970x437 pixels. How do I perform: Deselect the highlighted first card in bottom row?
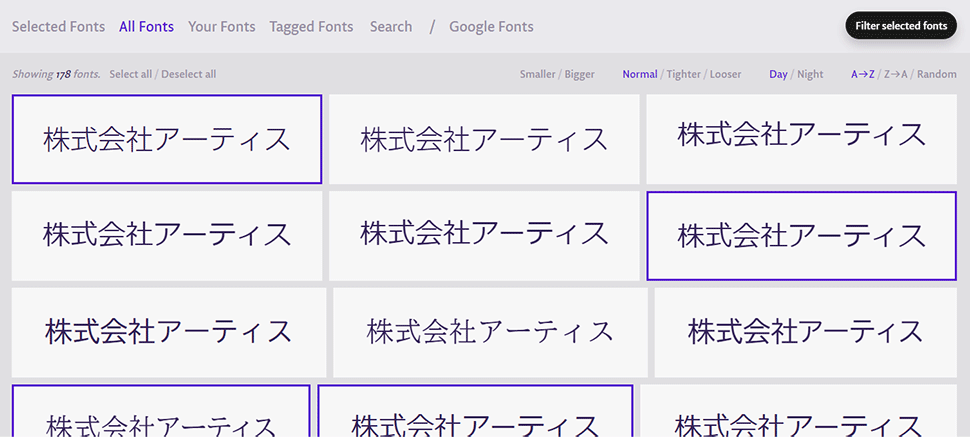coord(161,411)
